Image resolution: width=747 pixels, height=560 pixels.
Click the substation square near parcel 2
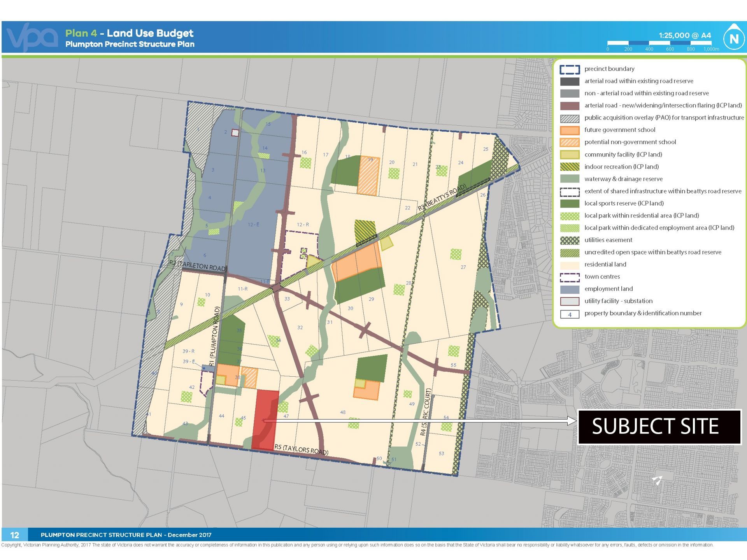click(235, 133)
